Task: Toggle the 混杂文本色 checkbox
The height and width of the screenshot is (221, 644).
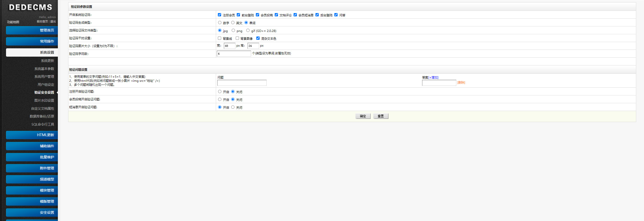Action: (258, 38)
